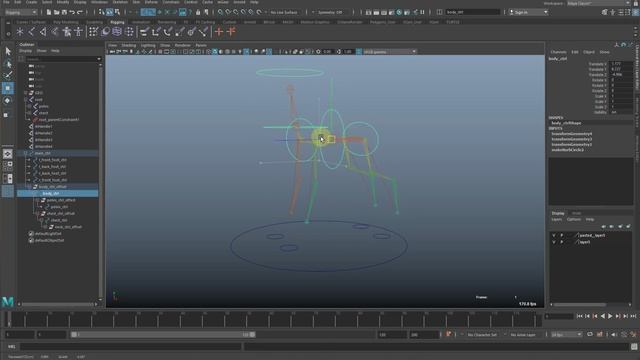Click on the time slider track
The height and width of the screenshot is (360, 640).
tap(274, 319)
